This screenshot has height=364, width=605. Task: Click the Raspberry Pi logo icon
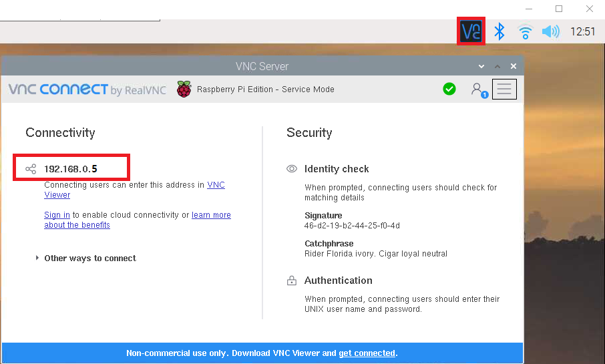click(184, 89)
